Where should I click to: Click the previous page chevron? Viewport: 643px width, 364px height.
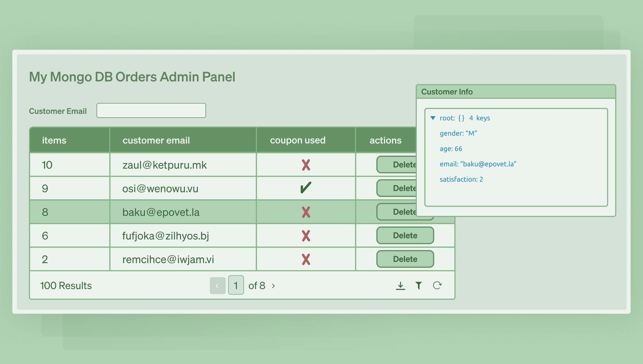coord(218,286)
